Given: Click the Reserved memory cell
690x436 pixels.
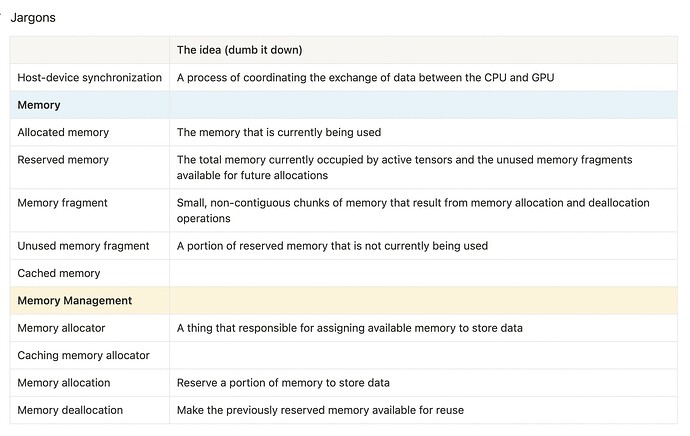Looking at the screenshot, I should click(63, 160).
